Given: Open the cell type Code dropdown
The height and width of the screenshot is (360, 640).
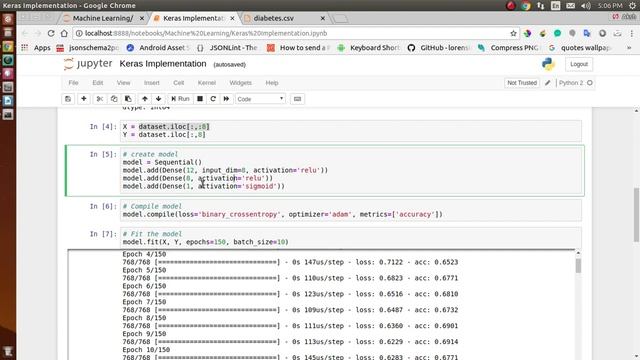Looking at the screenshot, I should (x=260, y=99).
